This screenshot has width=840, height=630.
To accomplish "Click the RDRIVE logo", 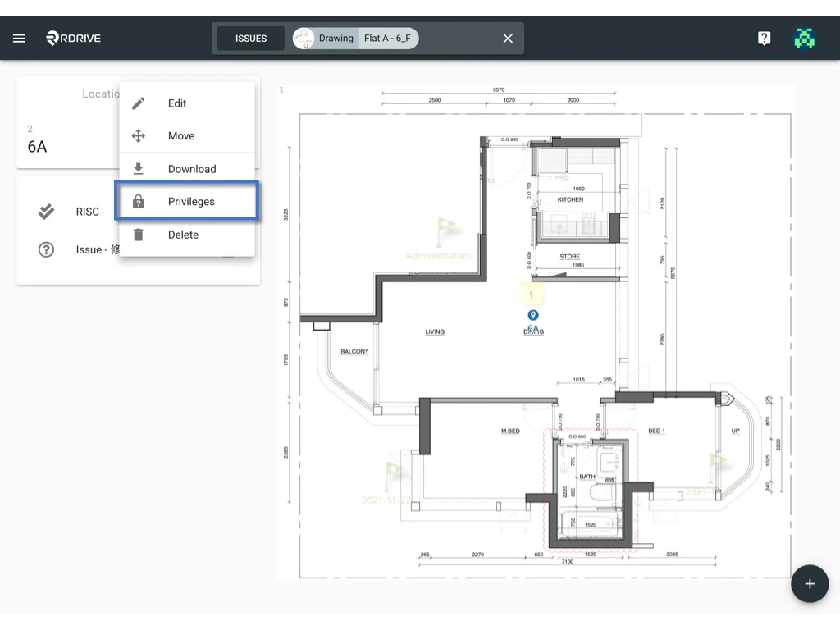I will point(73,38).
